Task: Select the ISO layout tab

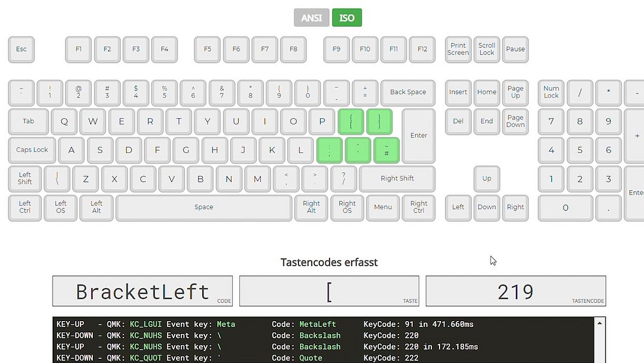Action: pyautogui.click(x=347, y=17)
